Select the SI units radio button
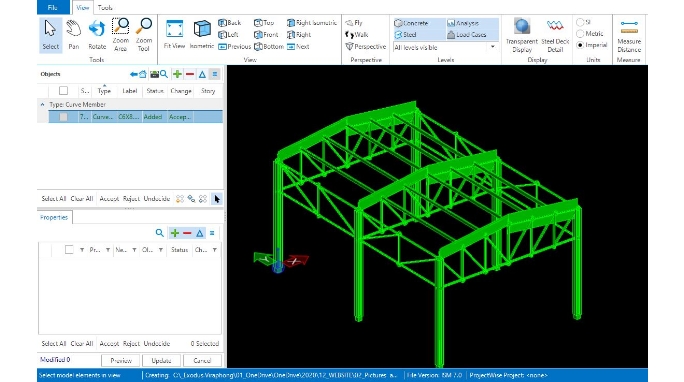 pos(580,22)
